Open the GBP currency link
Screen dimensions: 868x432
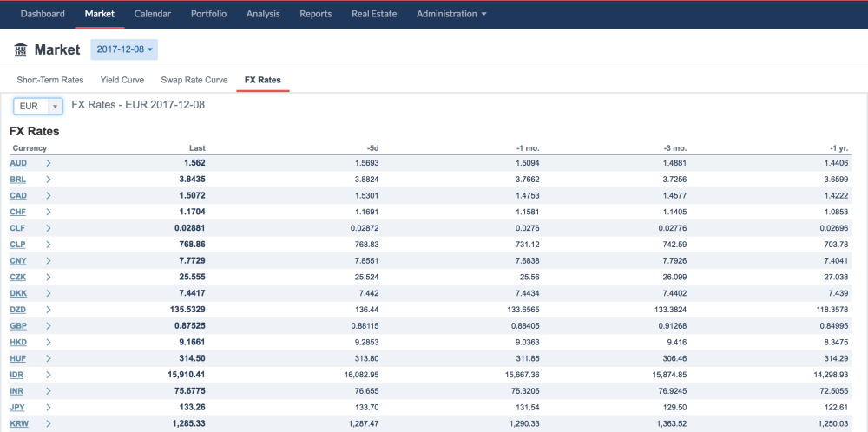coord(18,326)
